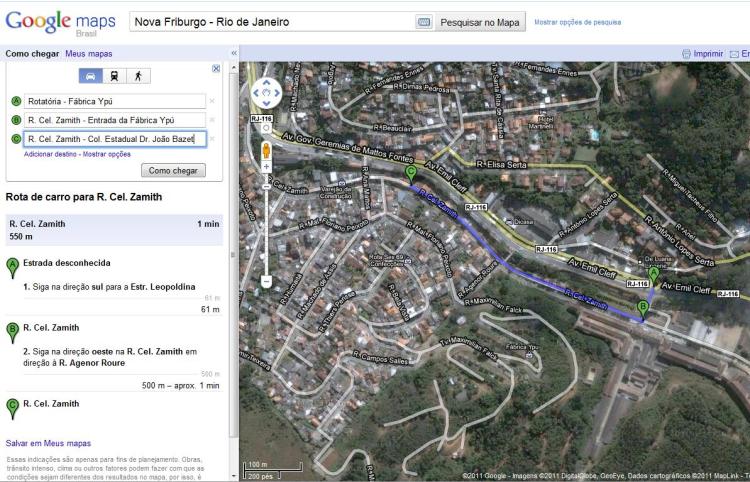Viewport: 750px width, 482px height.
Task: Select the walking mode icon
Action: pos(138,75)
